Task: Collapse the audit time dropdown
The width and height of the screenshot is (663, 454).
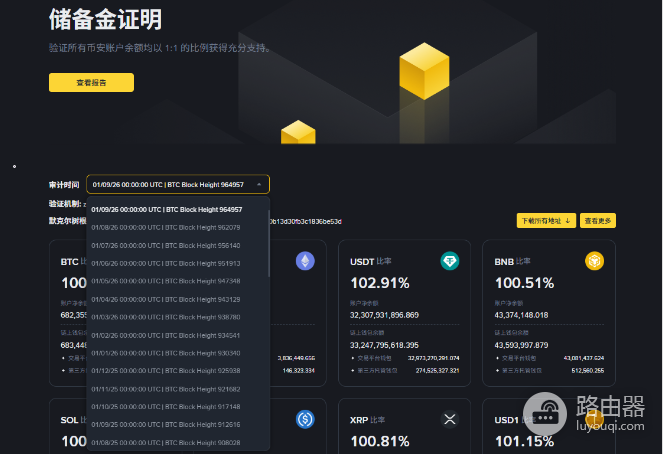Action: [178, 184]
